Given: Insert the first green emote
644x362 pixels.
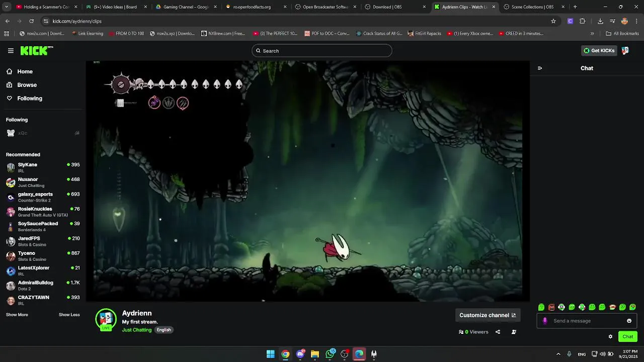Looking at the screenshot, I should click(541, 307).
